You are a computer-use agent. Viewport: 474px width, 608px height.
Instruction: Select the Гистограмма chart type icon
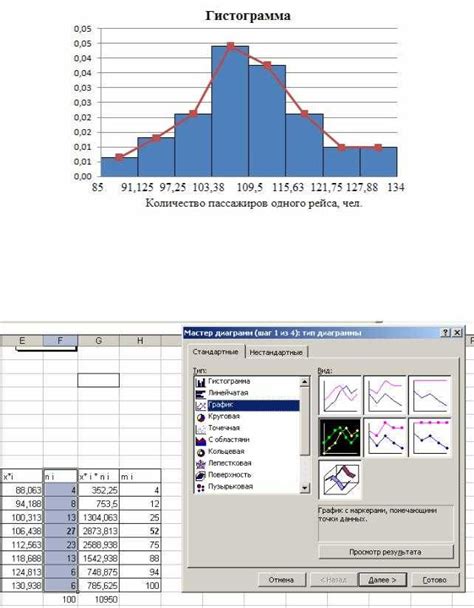click(201, 382)
